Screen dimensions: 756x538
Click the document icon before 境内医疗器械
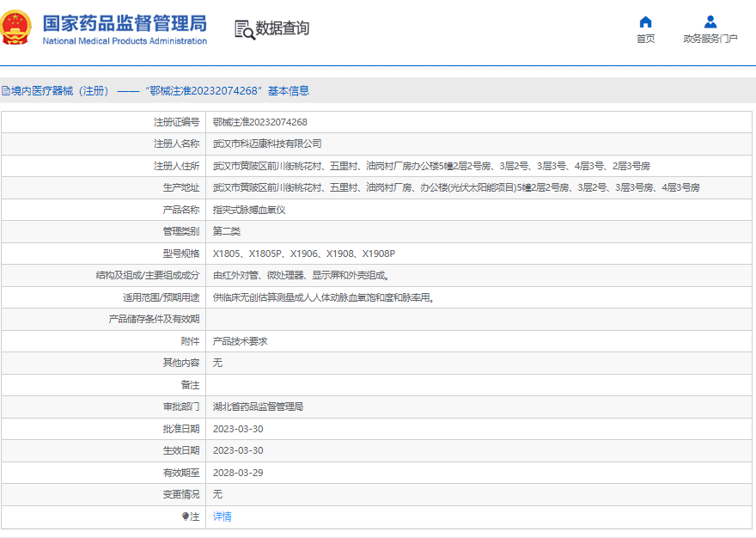pos(6,91)
